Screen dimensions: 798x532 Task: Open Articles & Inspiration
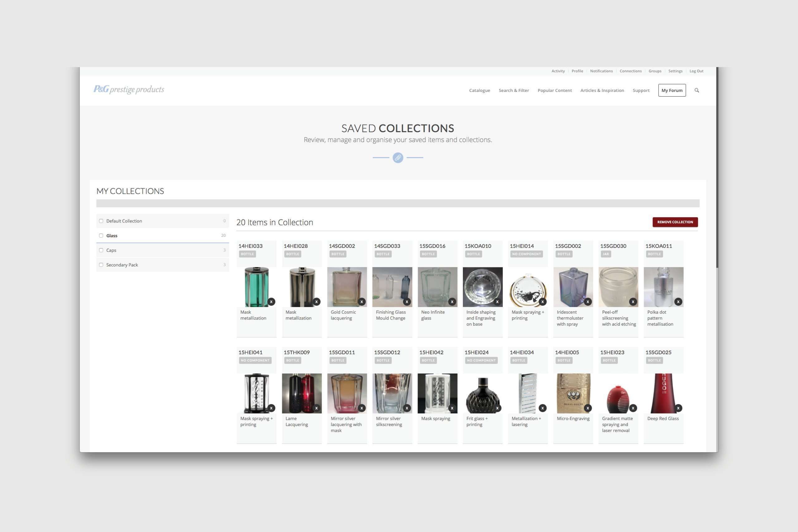tap(602, 90)
